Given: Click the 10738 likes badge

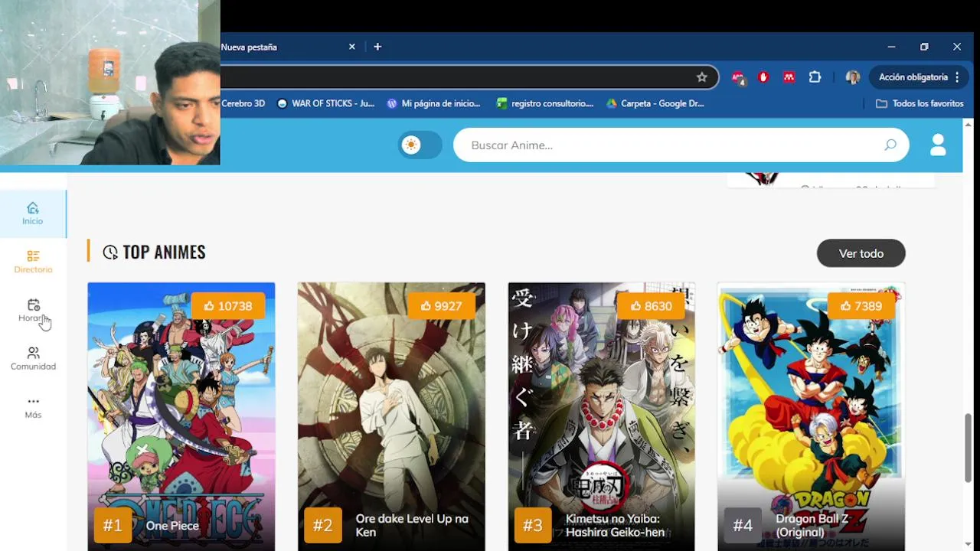Looking at the screenshot, I should 227,305.
